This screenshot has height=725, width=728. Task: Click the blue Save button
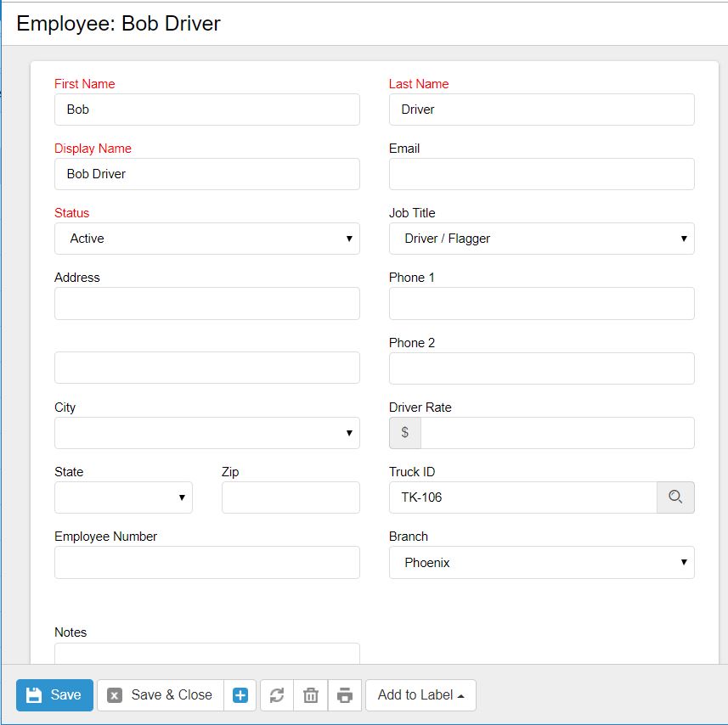(x=54, y=695)
